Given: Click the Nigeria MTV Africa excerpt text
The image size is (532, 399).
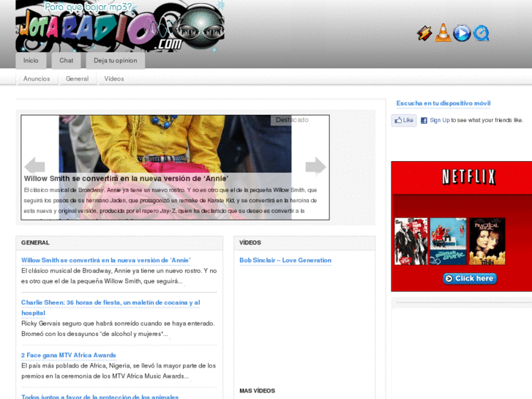Looking at the screenshot, I should (119, 371).
